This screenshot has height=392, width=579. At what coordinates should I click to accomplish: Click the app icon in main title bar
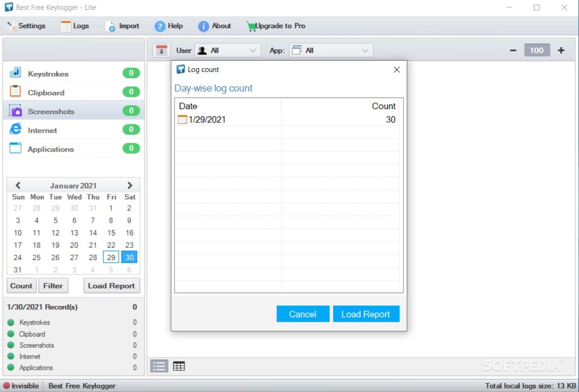[8, 8]
